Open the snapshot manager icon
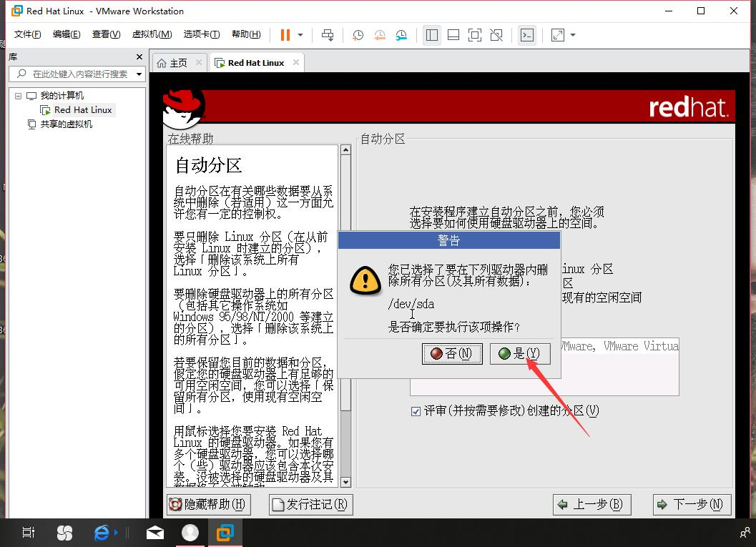The image size is (756, 547). coord(401,35)
